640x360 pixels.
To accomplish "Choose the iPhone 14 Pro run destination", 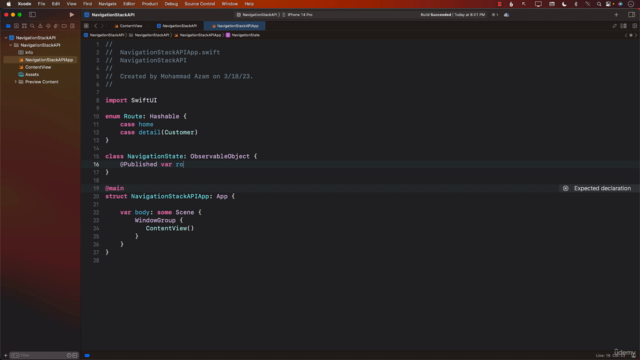I will [x=299, y=15].
